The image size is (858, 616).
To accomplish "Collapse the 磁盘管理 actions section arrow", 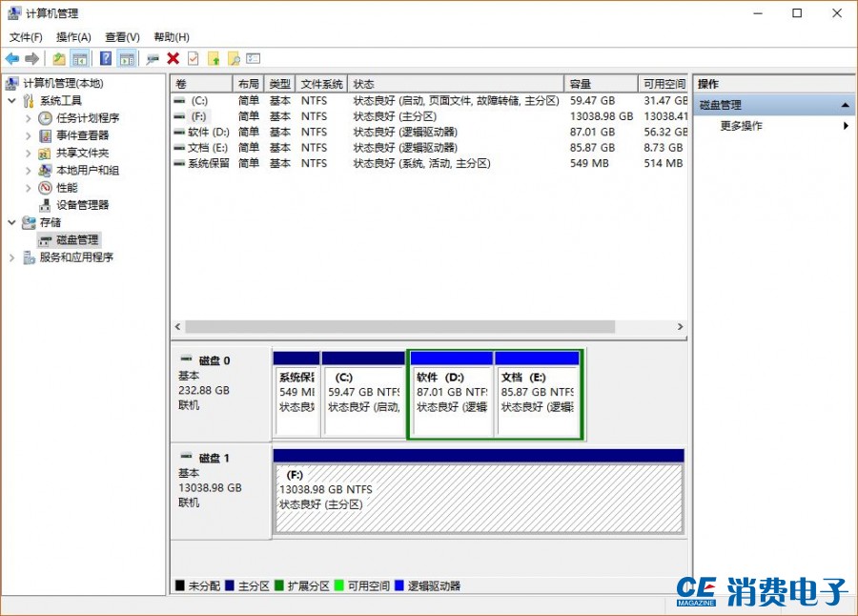I will tap(845, 105).
